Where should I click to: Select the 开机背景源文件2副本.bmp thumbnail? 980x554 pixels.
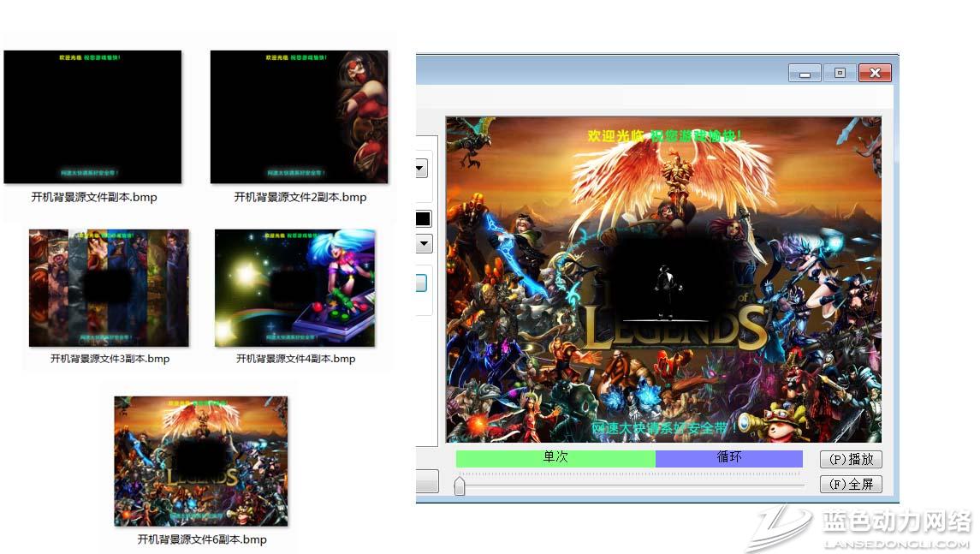[x=299, y=117]
